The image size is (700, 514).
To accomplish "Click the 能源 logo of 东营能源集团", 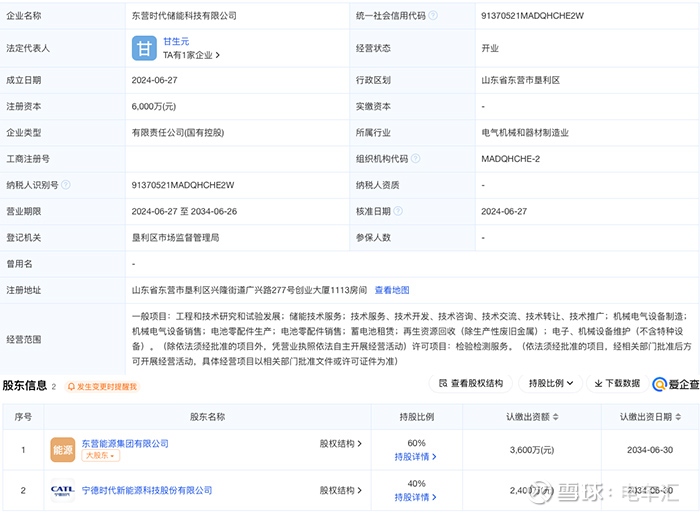I will (62, 450).
